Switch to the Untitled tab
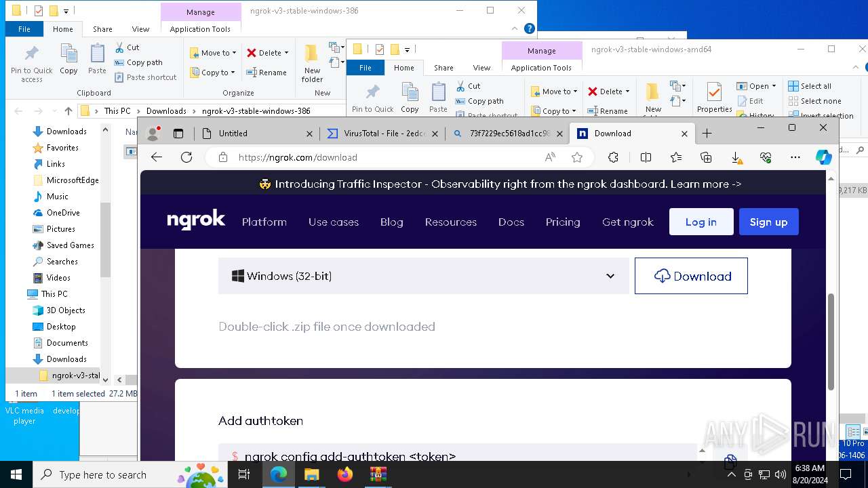868x488 pixels. 258,134
